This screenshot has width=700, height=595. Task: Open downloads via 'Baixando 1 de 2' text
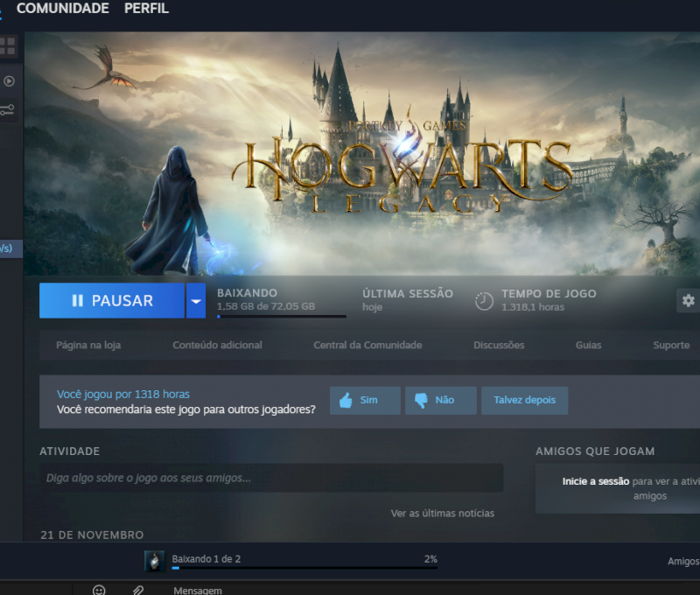click(x=206, y=559)
